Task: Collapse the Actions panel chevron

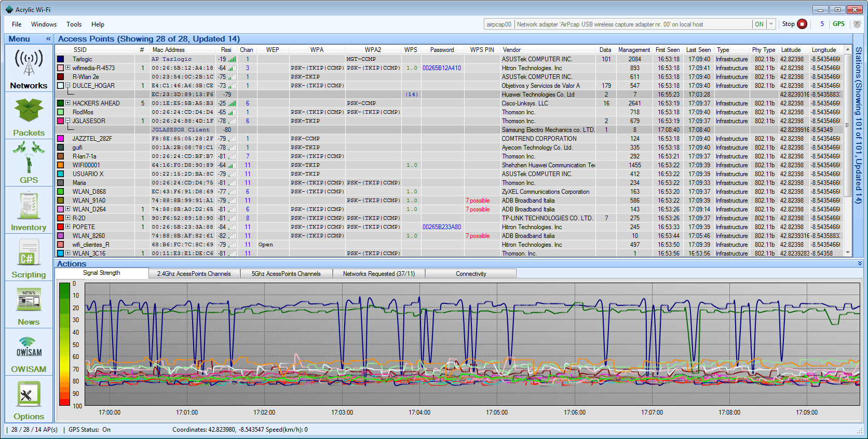Action: (860, 263)
